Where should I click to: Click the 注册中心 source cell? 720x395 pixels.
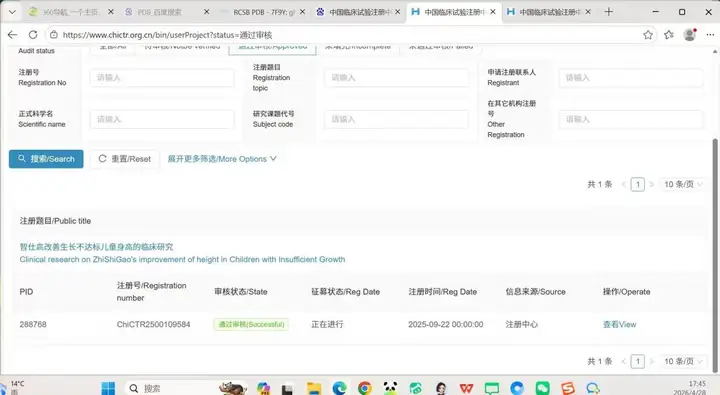point(522,324)
